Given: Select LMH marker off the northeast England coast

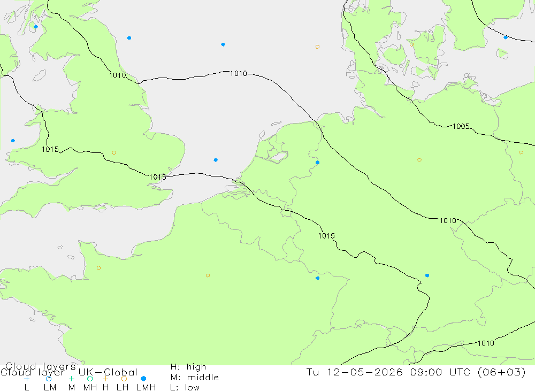Looking at the screenshot, I should (129, 38).
